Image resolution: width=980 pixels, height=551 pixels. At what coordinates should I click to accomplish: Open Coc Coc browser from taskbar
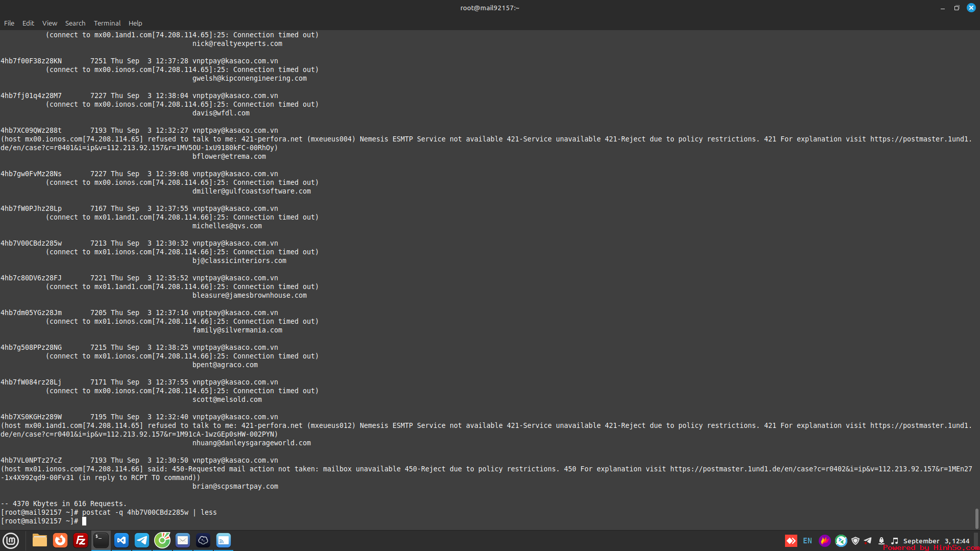[x=162, y=540]
